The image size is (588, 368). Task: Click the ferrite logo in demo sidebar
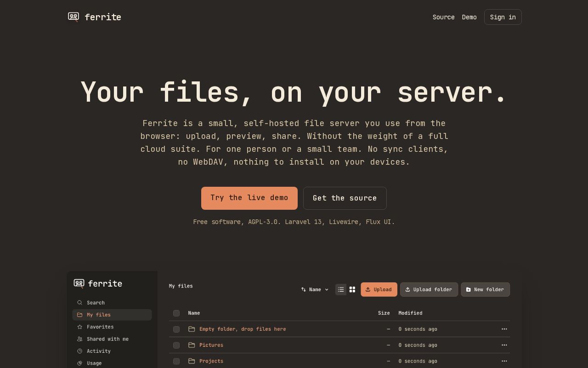pyautogui.click(x=98, y=283)
